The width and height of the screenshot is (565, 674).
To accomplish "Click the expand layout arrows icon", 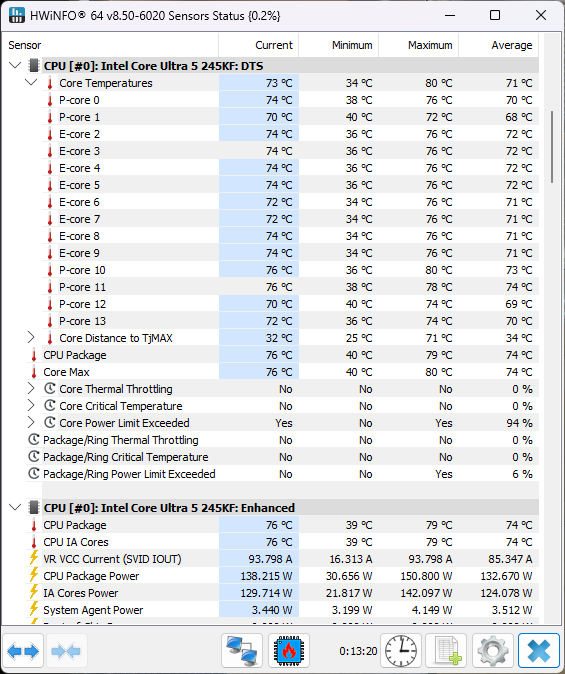I will click(x=23, y=651).
